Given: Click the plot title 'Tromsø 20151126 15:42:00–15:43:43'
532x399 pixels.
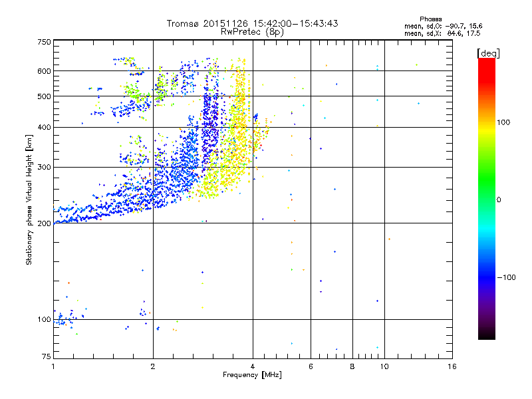Looking at the screenshot, I should click(252, 23).
